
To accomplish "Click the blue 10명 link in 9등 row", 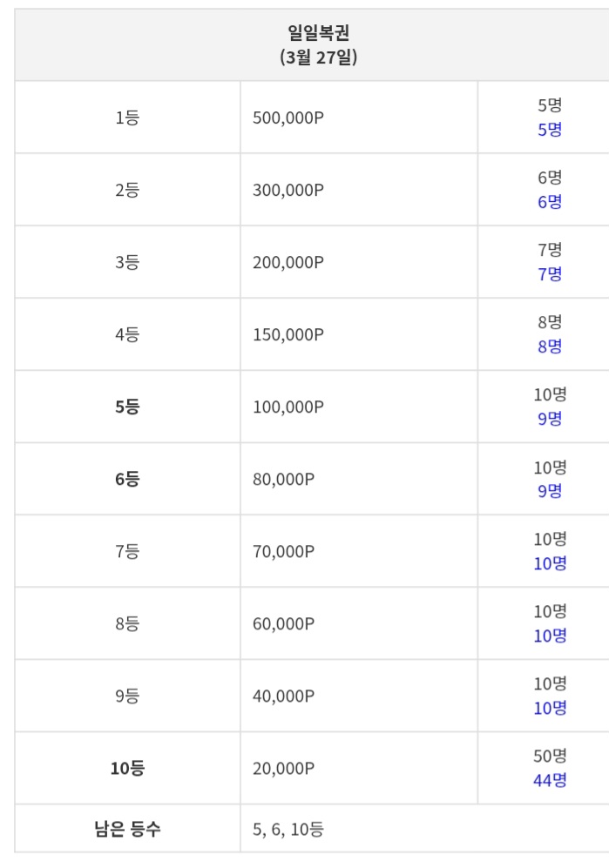I will 550,708.
